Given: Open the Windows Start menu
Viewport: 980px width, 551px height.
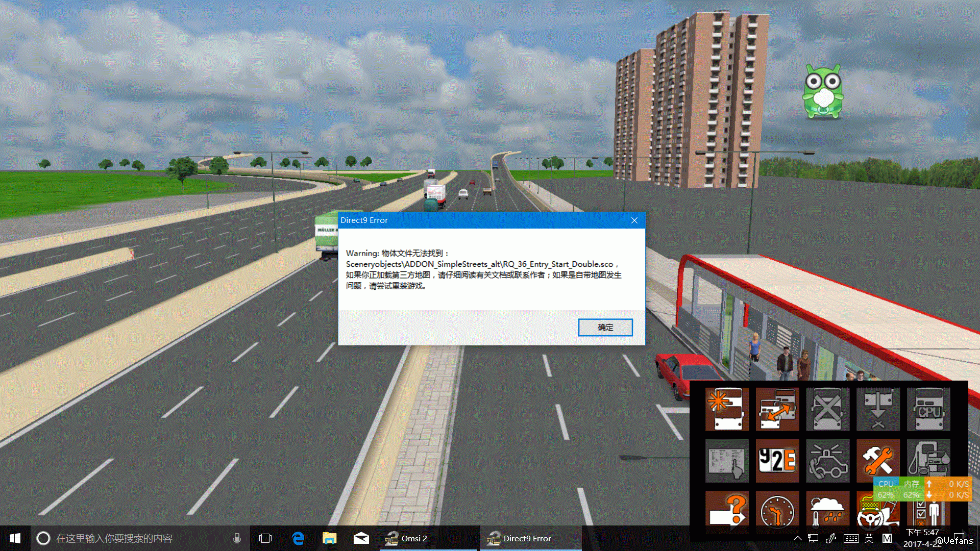Looking at the screenshot, I should [15, 538].
